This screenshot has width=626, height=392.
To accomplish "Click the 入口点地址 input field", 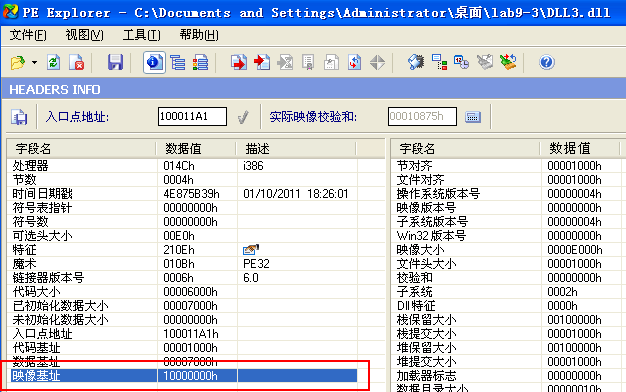I will point(192,117).
